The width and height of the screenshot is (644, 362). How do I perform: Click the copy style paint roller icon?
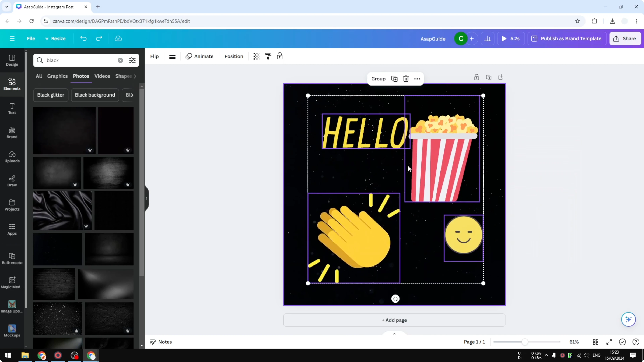[x=268, y=56]
